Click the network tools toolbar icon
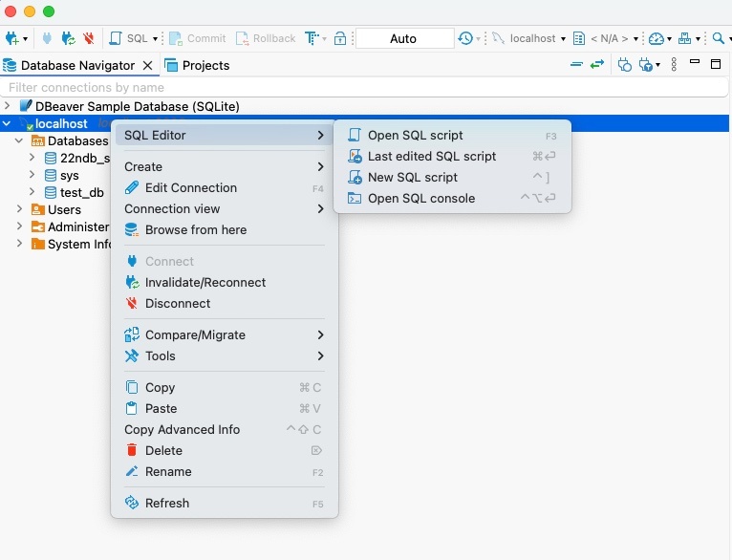732x560 pixels. pyautogui.click(x=685, y=38)
